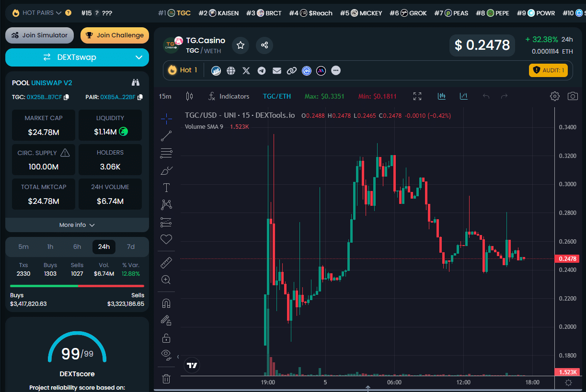Open the heart icons tool
The height and width of the screenshot is (392, 586).
(166, 239)
